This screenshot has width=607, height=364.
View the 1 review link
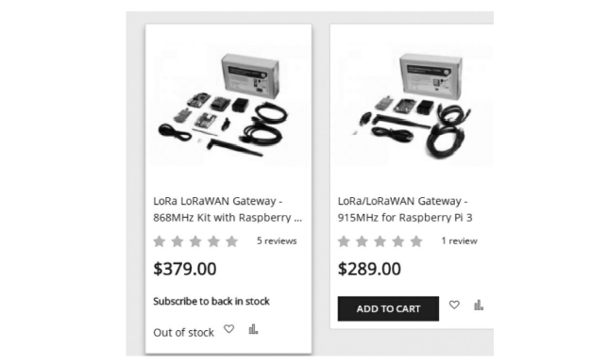click(x=459, y=241)
